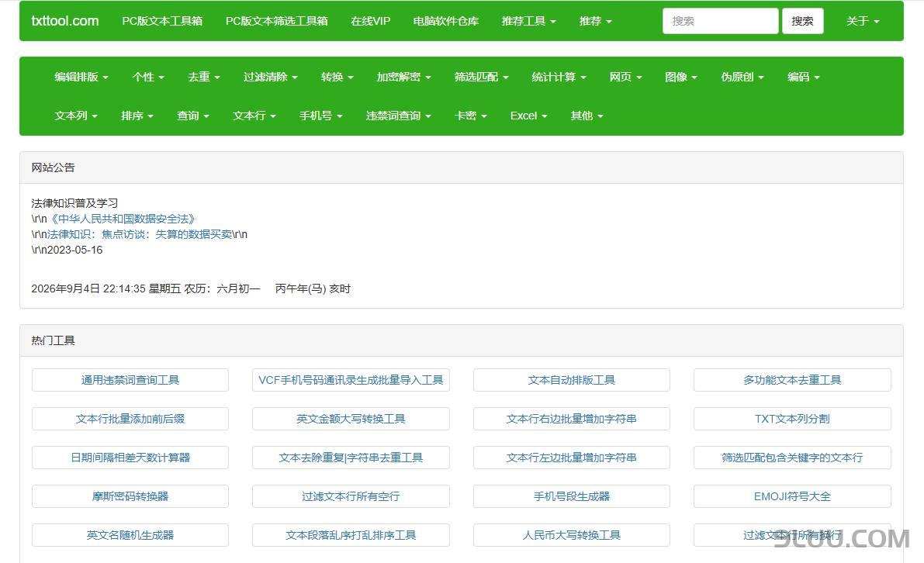
Task: Open VCF手机号码通讯录生成批量导入工具
Action: point(351,380)
